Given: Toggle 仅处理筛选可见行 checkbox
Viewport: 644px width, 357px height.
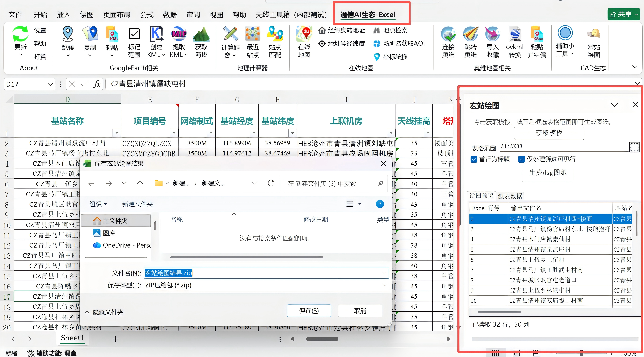Looking at the screenshot, I should click(522, 159).
